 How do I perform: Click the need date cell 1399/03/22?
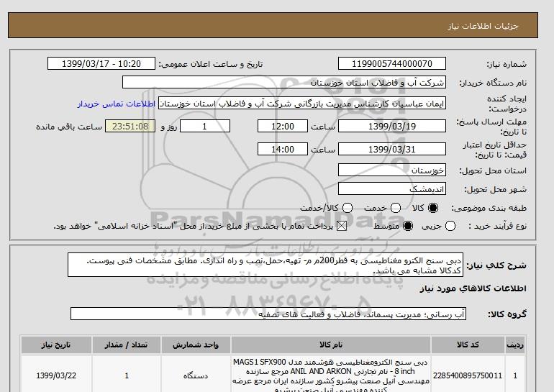56,375
